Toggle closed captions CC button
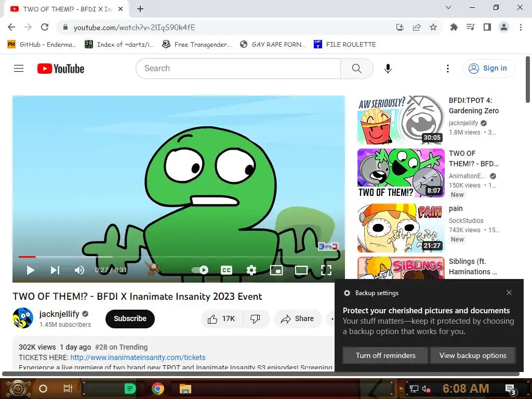The height and width of the screenshot is (399, 532). coord(227,270)
